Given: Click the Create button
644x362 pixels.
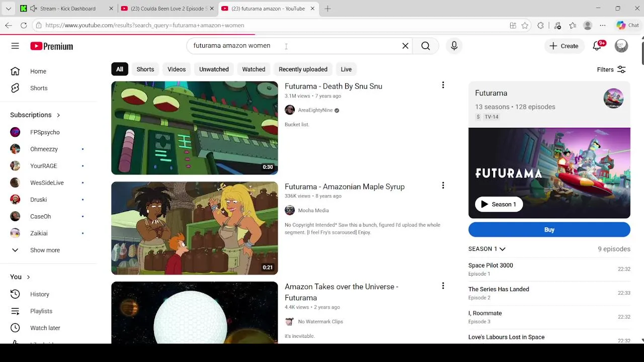Looking at the screenshot, I should coord(564,46).
